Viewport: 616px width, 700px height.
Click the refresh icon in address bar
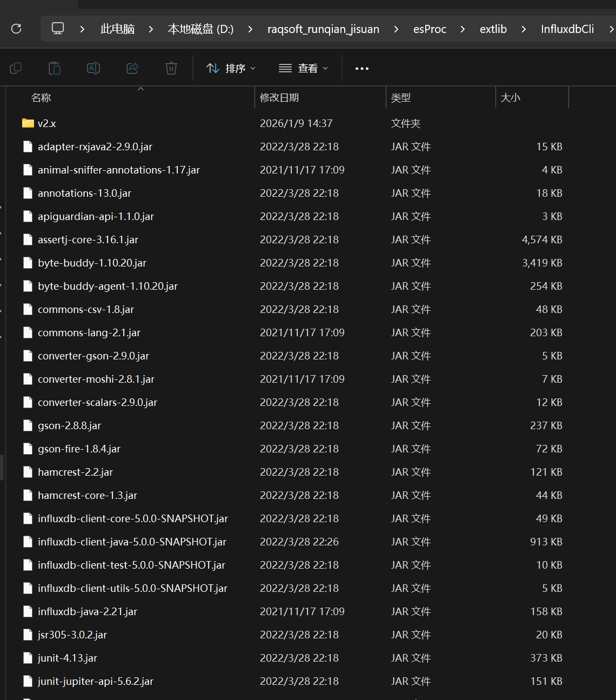tap(16, 29)
